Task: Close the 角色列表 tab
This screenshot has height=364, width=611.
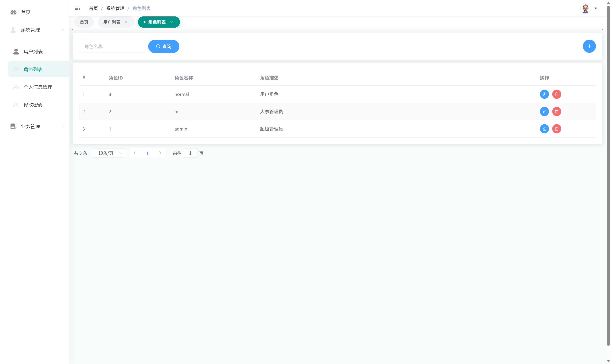Action: coord(171,22)
